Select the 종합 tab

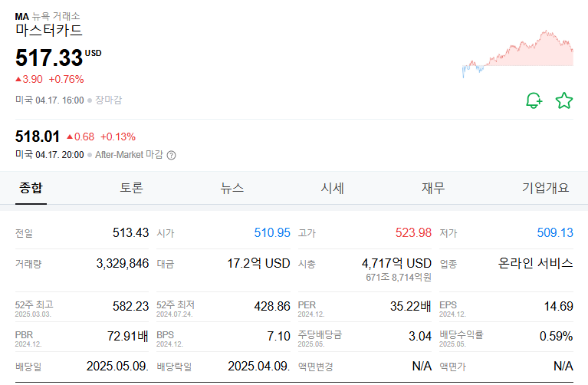click(x=31, y=188)
